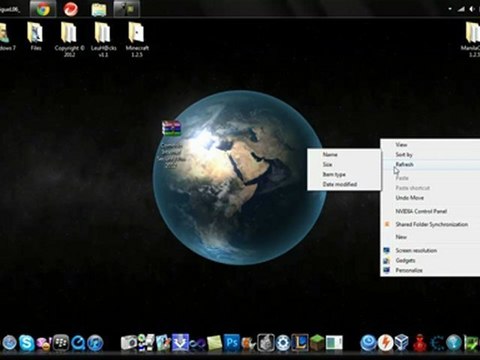Launch VirtualBox from the dock
This screenshot has width=480, height=360.
[403, 343]
